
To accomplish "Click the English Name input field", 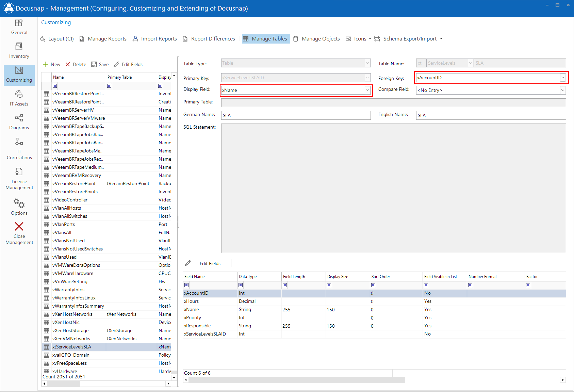I will tap(491, 115).
